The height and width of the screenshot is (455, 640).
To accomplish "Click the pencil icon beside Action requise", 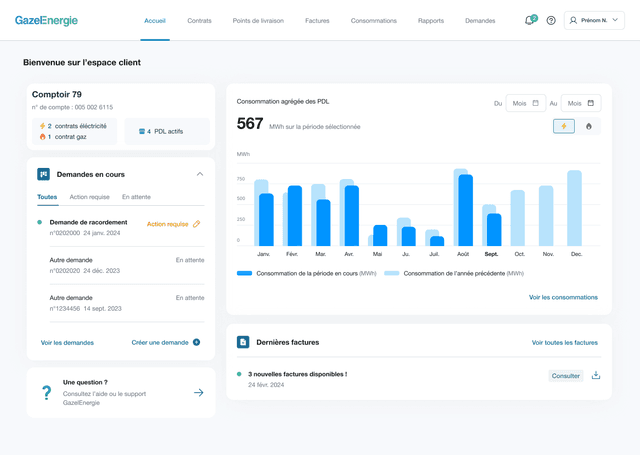I will point(196,224).
